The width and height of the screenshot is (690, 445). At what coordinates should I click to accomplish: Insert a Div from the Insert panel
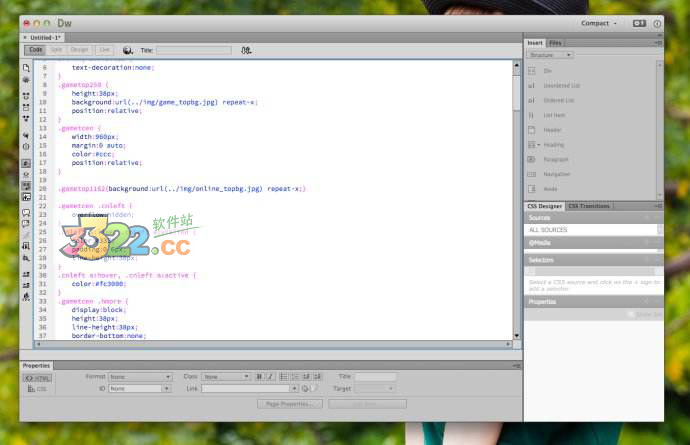548,71
